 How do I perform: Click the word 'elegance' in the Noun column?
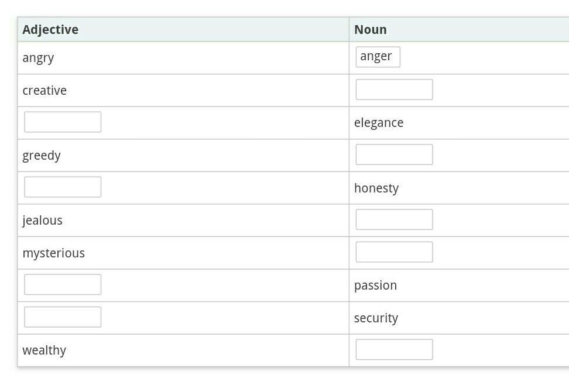click(x=379, y=123)
